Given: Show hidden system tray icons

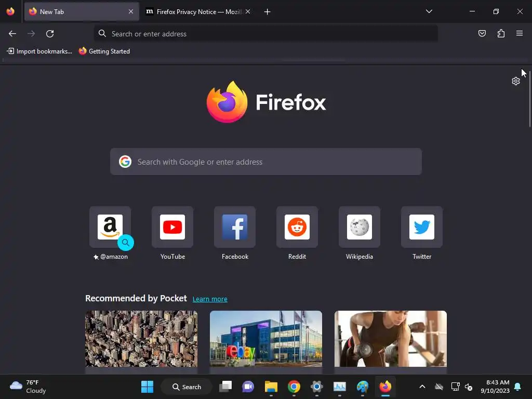Looking at the screenshot, I should [422, 387].
